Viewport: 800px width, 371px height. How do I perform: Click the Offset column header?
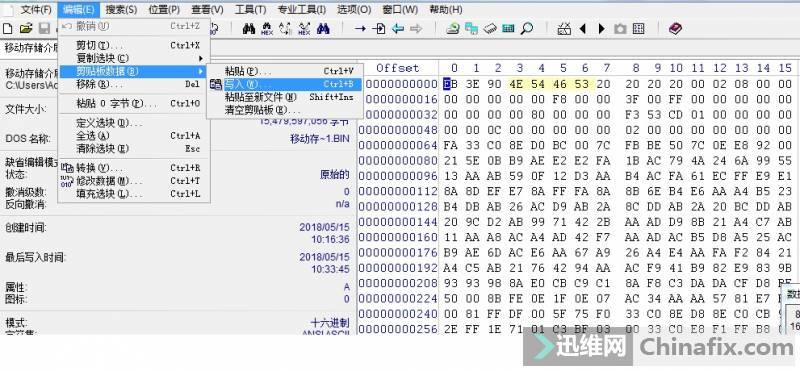[x=397, y=68]
